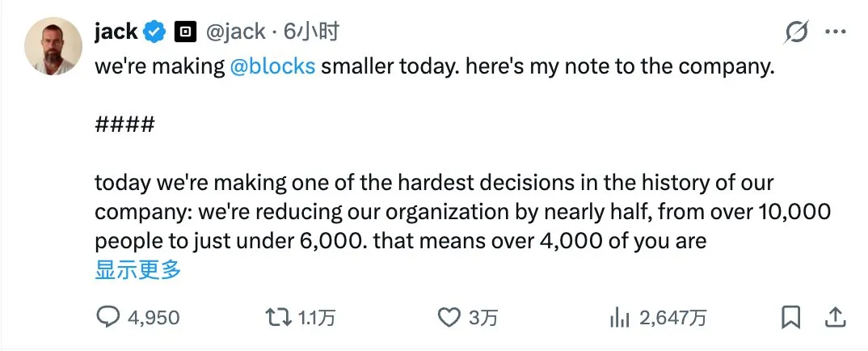Image resolution: width=868 pixels, height=351 pixels.
Task: Click the Grok slashed-circle icon
Action: [796, 32]
